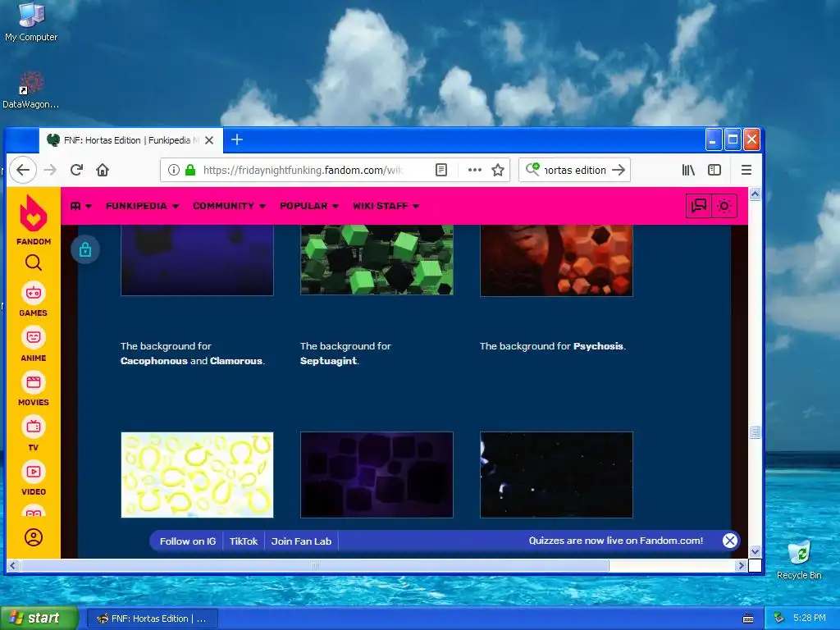Show sidebars icon in toolbar
The image size is (840, 630).
click(x=714, y=171)
